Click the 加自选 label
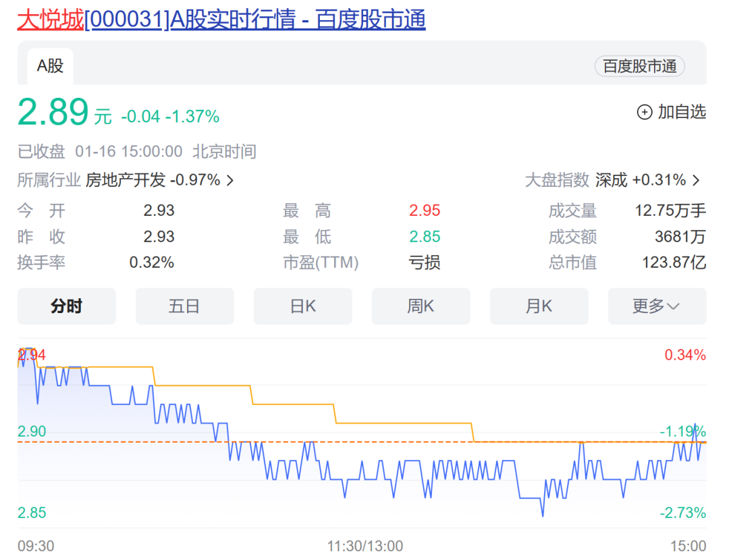 682,112
